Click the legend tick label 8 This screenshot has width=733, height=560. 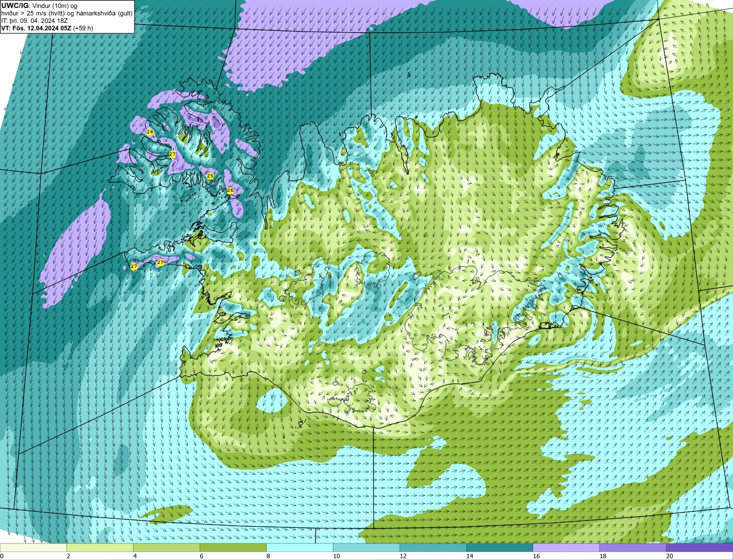[268, 556]
